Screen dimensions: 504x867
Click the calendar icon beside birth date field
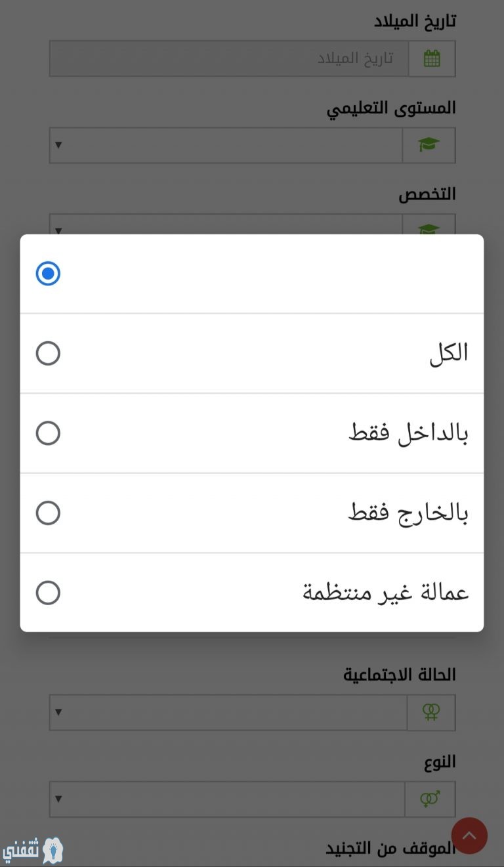[431, 58]
